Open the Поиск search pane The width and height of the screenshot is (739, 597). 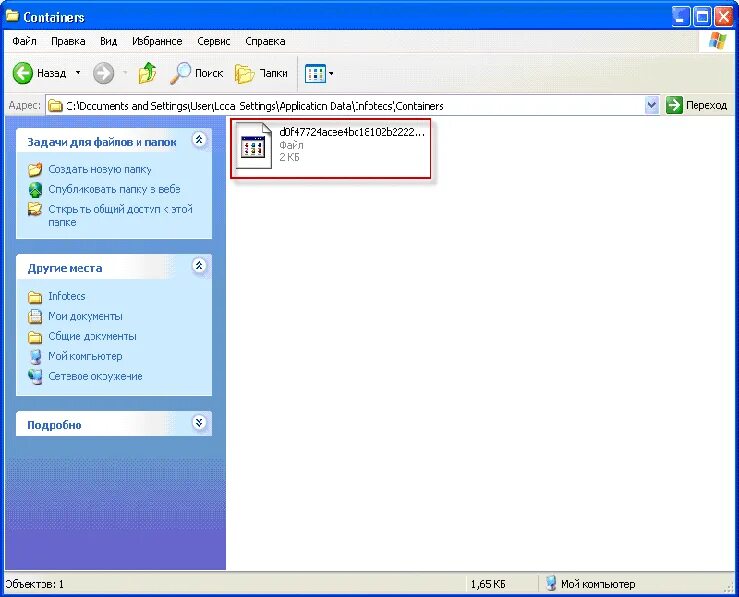point(196,73)
